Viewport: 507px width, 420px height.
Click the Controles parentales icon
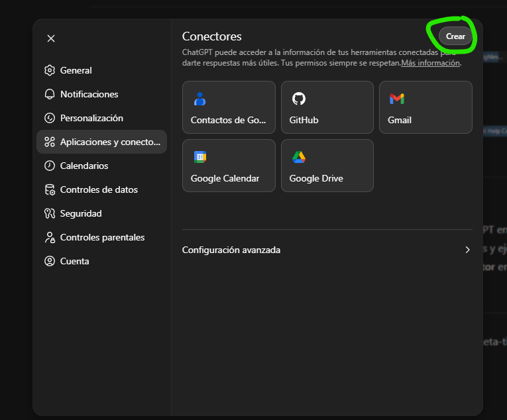coord(50,237)
